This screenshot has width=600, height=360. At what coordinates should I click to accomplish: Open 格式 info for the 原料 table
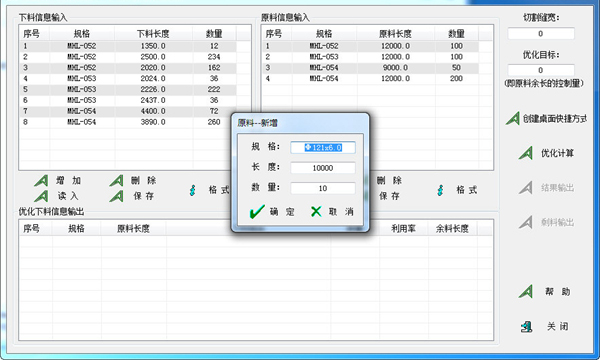457,190
